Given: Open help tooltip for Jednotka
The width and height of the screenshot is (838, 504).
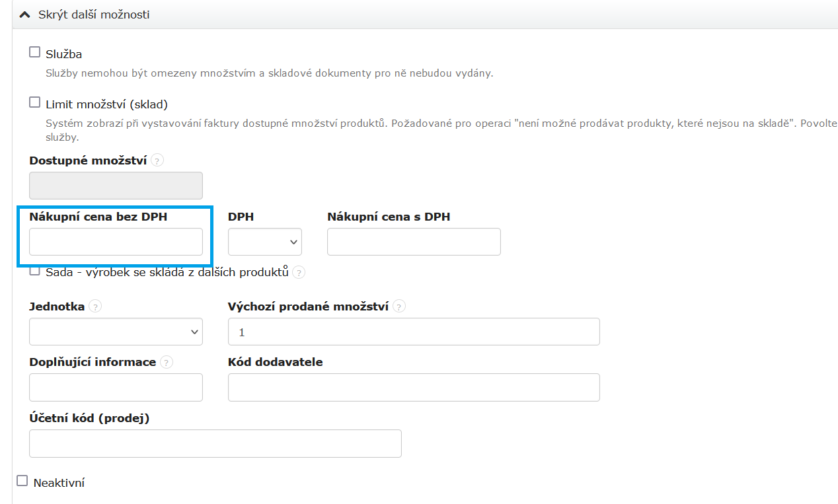Looking at the screenshot, I should 96,306.
